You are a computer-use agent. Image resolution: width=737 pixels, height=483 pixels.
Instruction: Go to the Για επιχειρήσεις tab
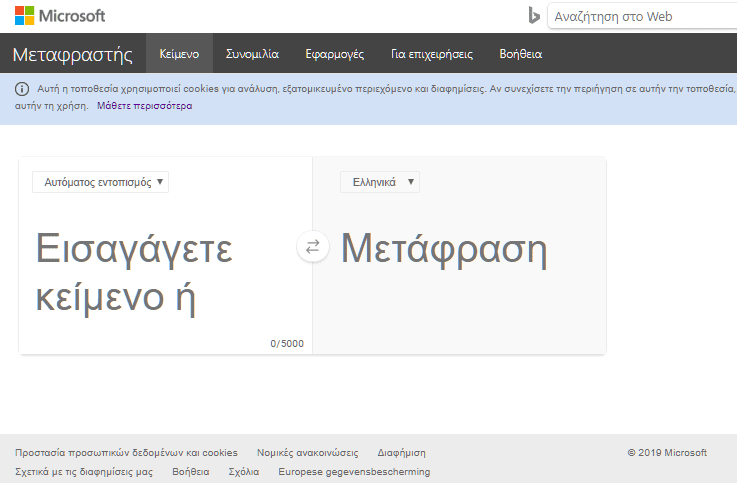(x=432, y=54)
